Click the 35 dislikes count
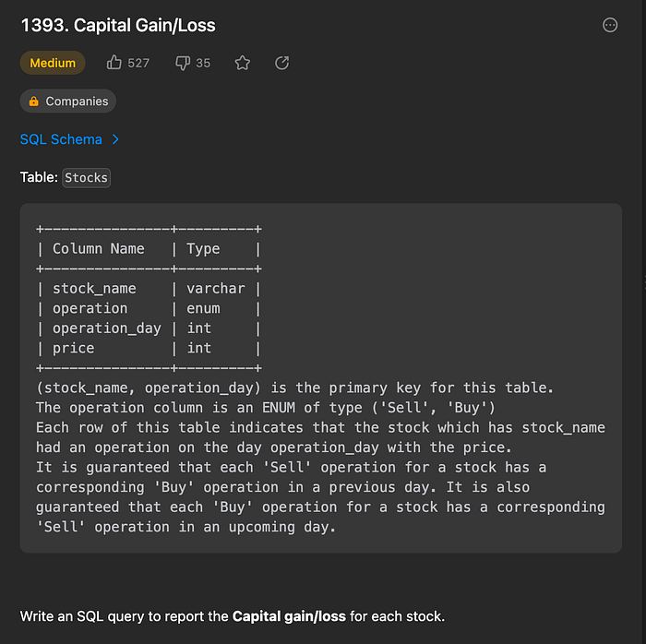This screenshot has height=644, width=646. click(203, 63)
